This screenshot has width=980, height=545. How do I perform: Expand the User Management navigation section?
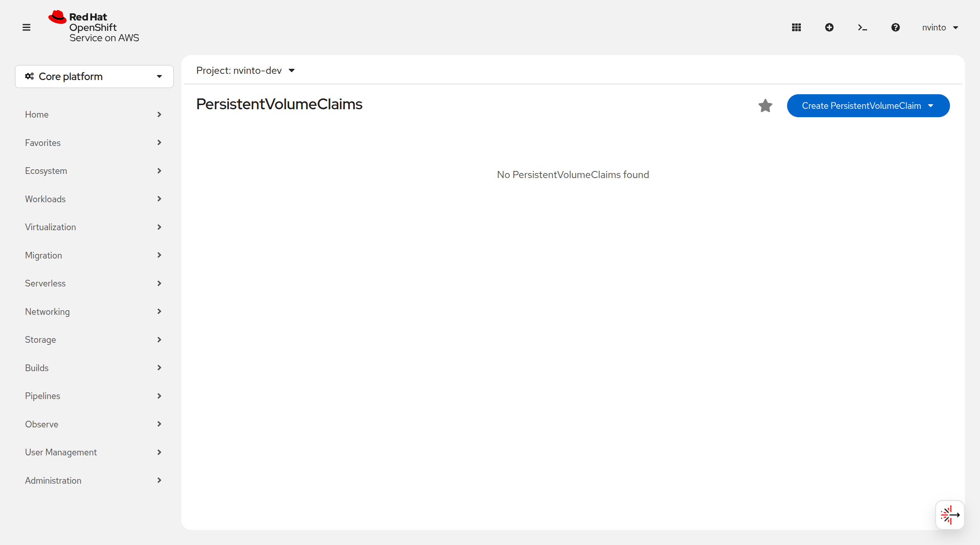(x=94, y=452)
